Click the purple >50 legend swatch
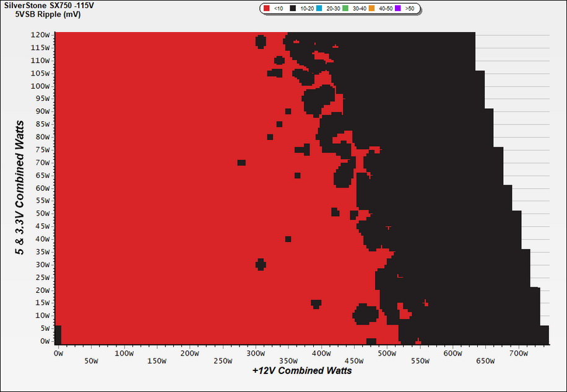This screenshot has height=392, width=567. point(398,8)
